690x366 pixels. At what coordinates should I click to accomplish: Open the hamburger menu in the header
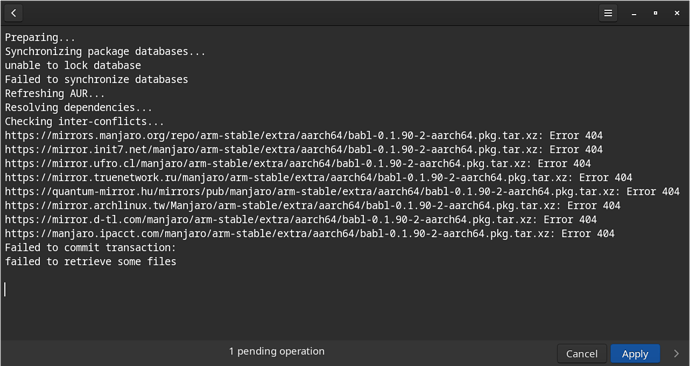coord(608,13)
